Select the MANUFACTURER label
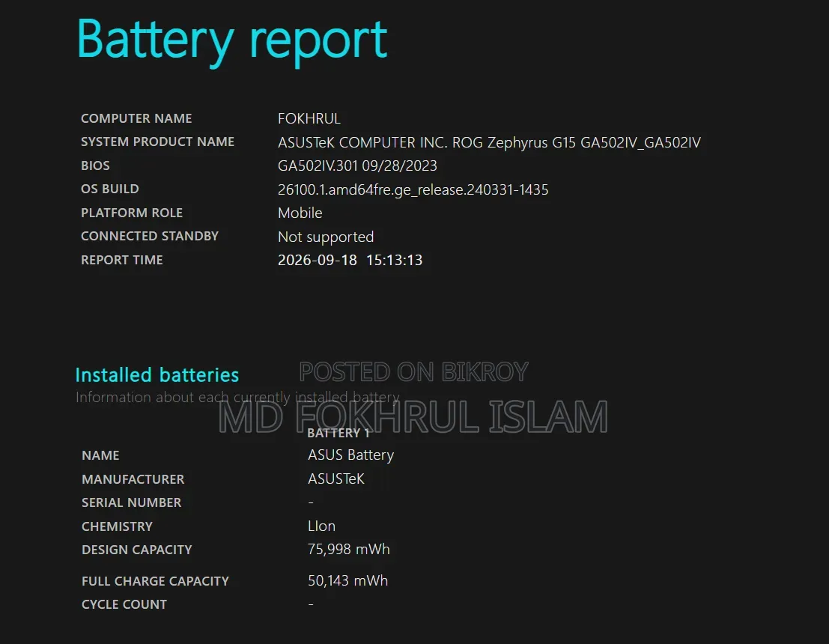Viewport: 829px width, 644px height. 133,479
